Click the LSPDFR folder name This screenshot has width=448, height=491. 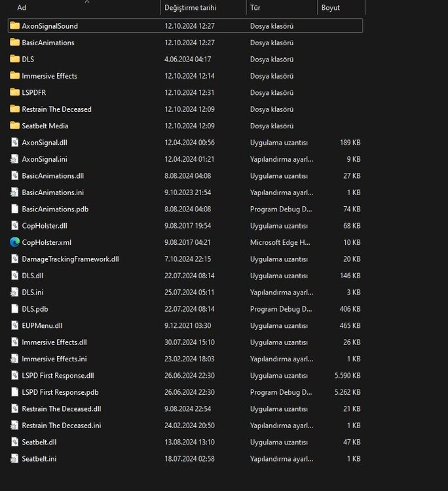[34, 92]
